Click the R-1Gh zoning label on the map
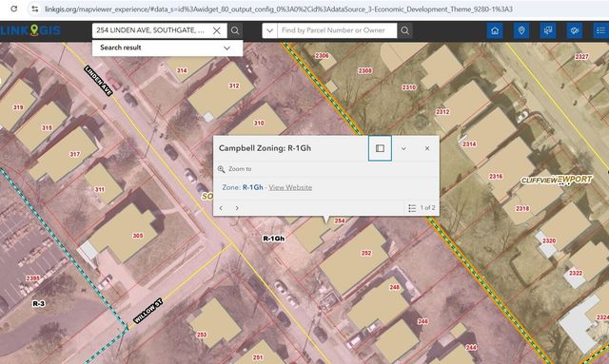 [274, 239]
